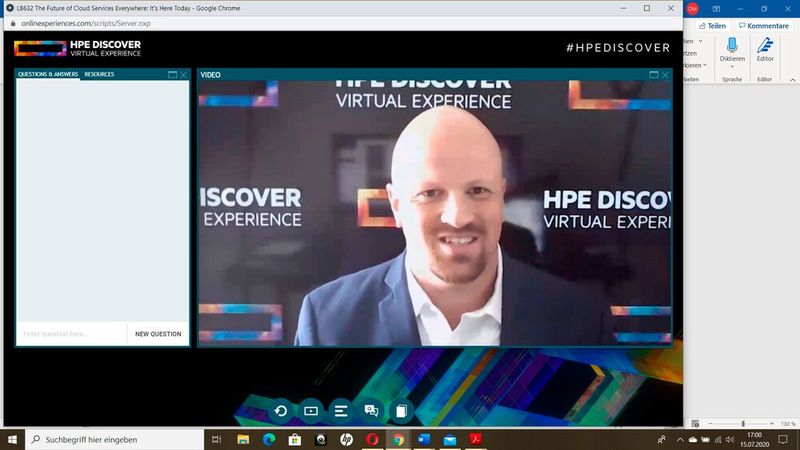Close the Questions & Answers panel
The image size is (800, 450).
pos(184,74)
